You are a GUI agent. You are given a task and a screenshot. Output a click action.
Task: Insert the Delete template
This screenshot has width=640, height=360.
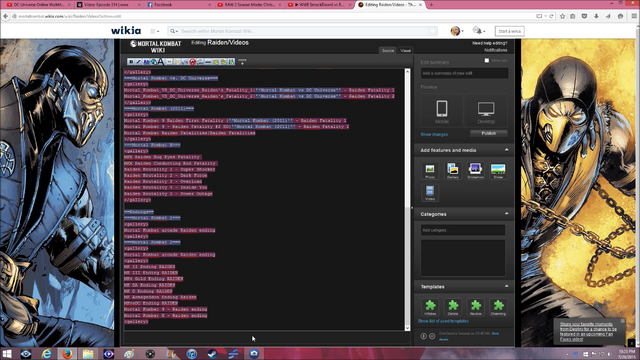coord(453,307)
